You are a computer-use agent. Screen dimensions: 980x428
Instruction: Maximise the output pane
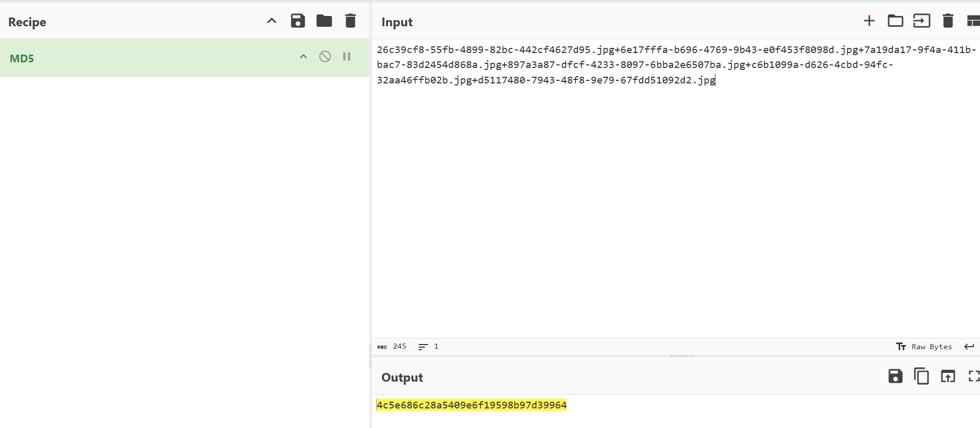(x=972, y=376)
